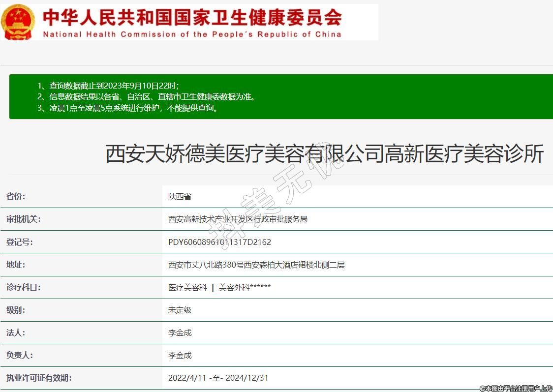553x392 pixels.
Task: Click the English 'National Health Commission' subtitle
Action: (192, 34)
